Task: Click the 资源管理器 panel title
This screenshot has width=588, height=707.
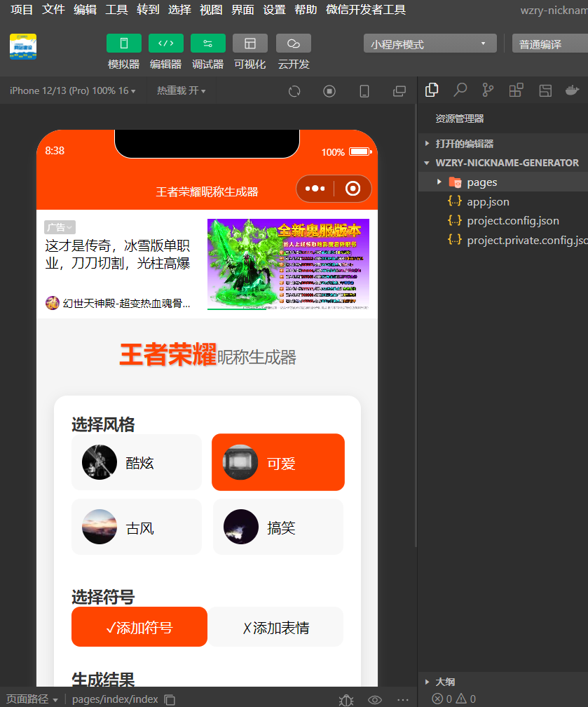Action: click(x=459, y=119)
